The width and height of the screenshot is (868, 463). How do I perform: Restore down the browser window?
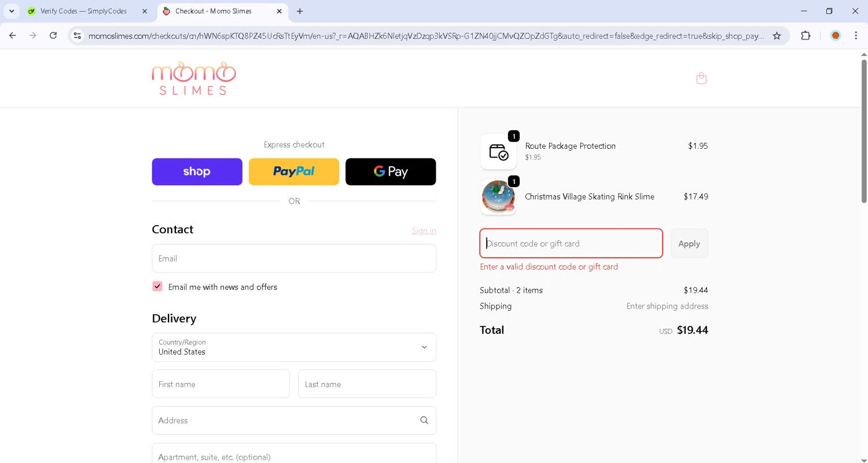(x=829, y=11)
